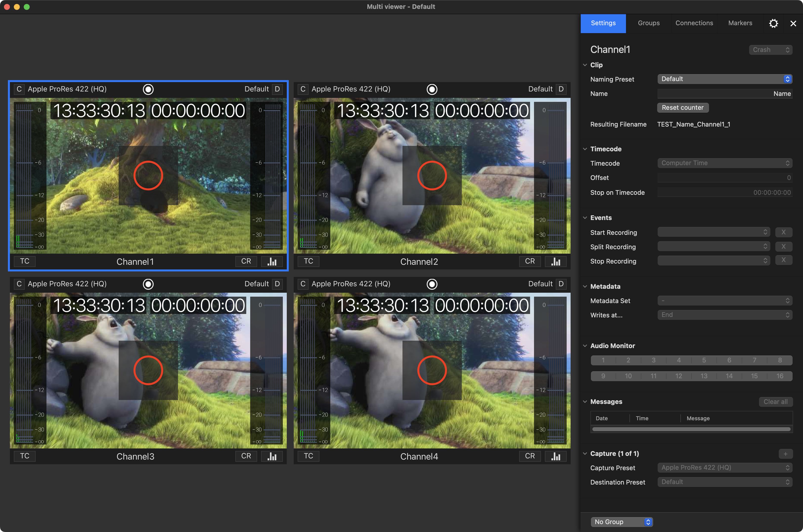Click Clear all in Messages
The height and width of the screenshot is (532, 803).
[x=776, y=402]
